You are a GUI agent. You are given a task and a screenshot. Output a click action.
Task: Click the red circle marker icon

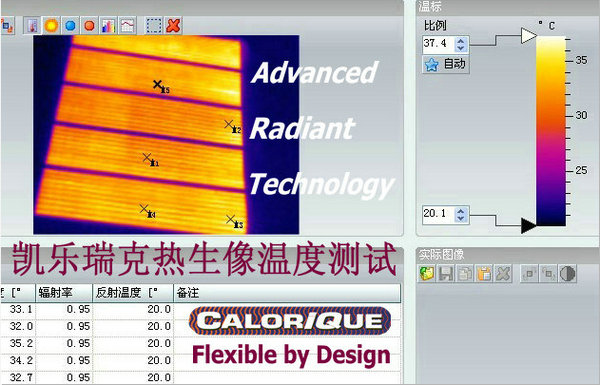pyautogui.click(x=90, y=26)
